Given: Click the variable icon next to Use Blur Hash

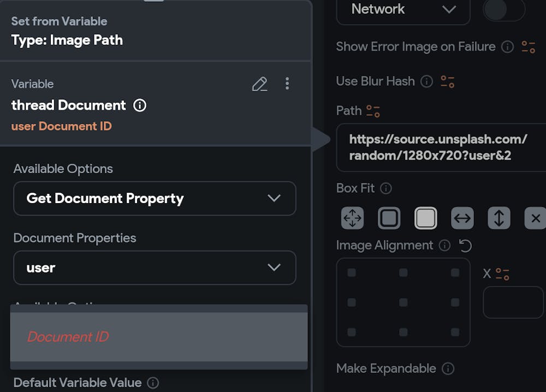Looking at the screenshot, I should (448, 82).
